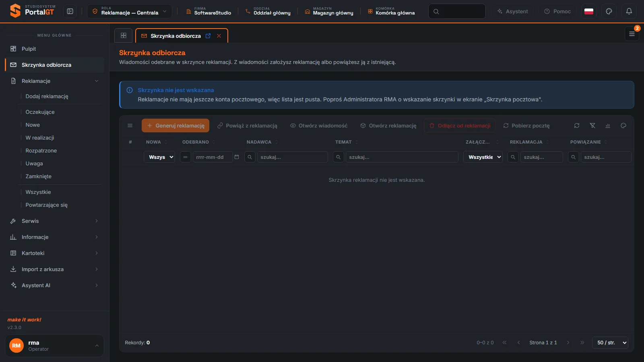Open the notifications bell
This screenshot has width=644, height=362.
click(x=629, y=11)
